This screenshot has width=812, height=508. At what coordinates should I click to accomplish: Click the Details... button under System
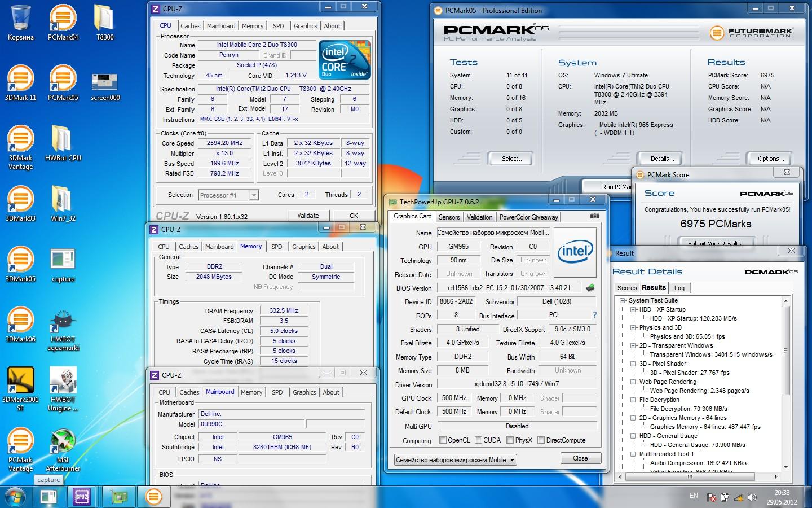662,159
